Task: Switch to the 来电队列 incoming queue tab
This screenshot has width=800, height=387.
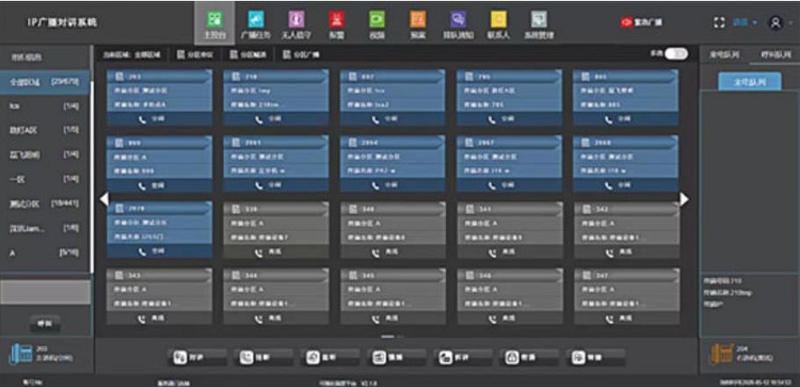Action: click(724, 55)
